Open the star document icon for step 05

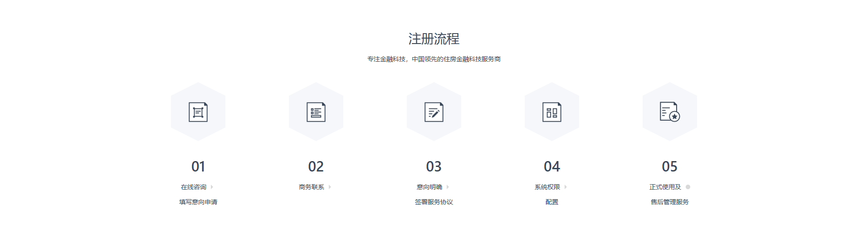click(670, 112)
